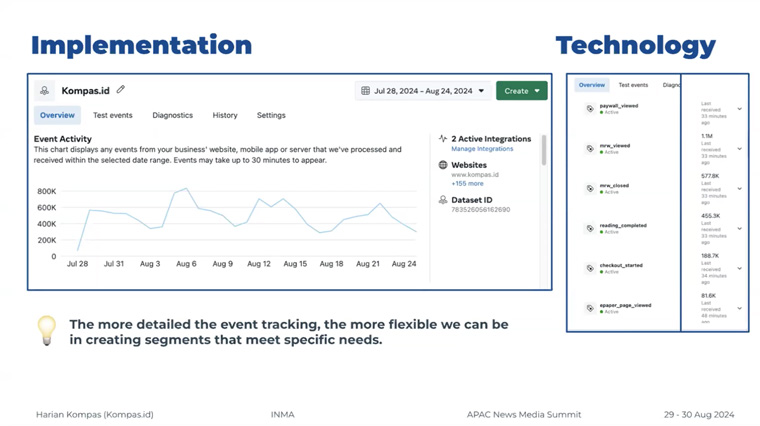760x426 pixels.
Task: Click the Aug 12 x-axis label
Action: pos(259,264)
